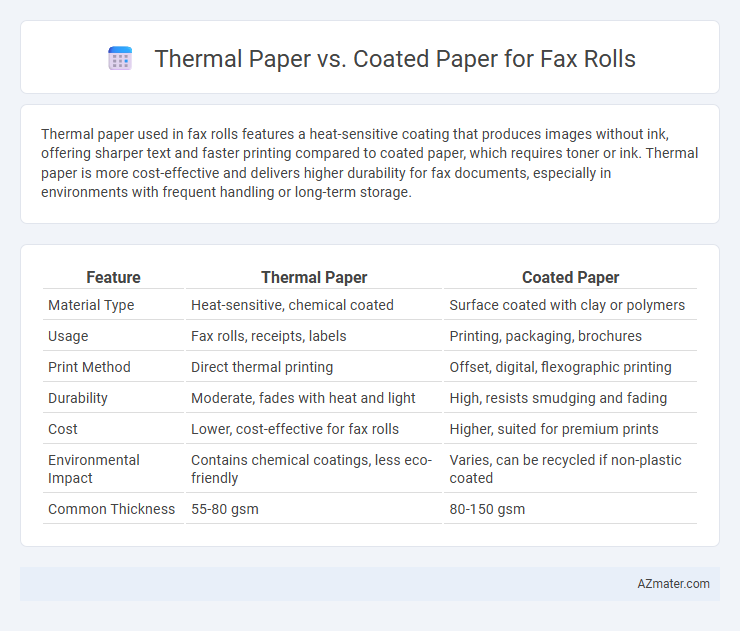Click the cell 'Contains chemical coatings, less eco-friendly'
Viewport: 740px width, 631px height.
pos(311,469)
